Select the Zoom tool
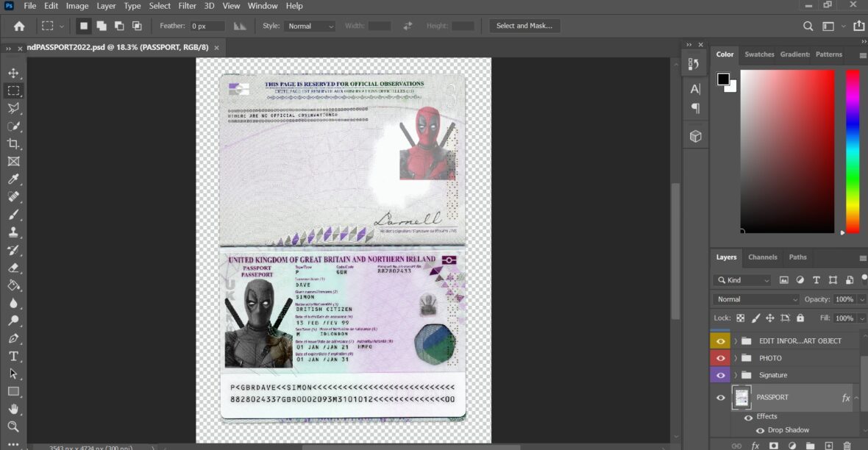The width and height of the screenshot is (868, 450). [13, 426]
